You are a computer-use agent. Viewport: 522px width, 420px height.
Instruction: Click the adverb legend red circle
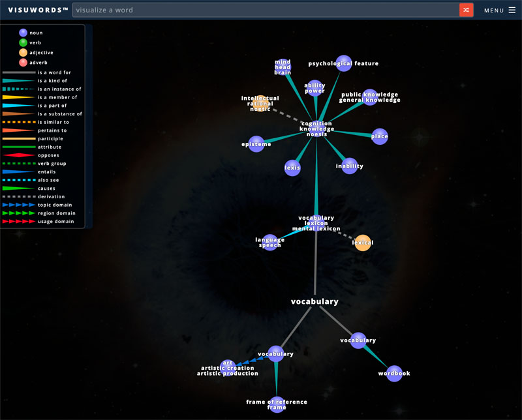pos(23,63)
